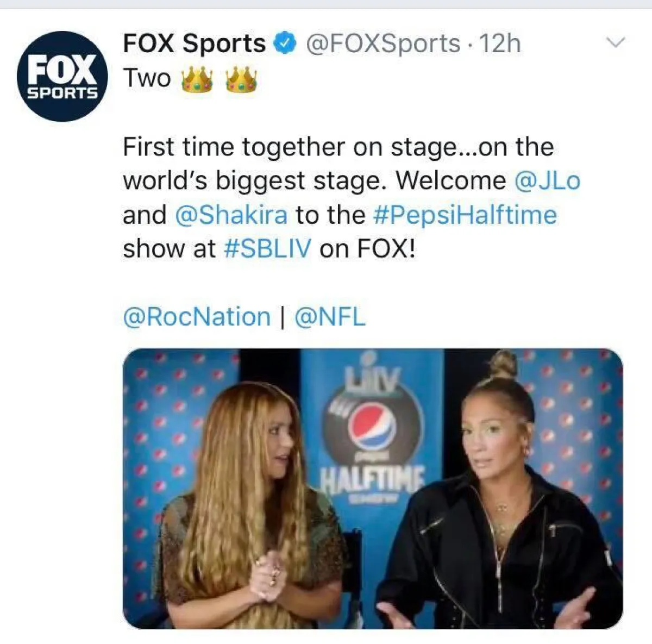
Task: Click the Pepsi globe logo in the video
Action: [x=372, y=426]
